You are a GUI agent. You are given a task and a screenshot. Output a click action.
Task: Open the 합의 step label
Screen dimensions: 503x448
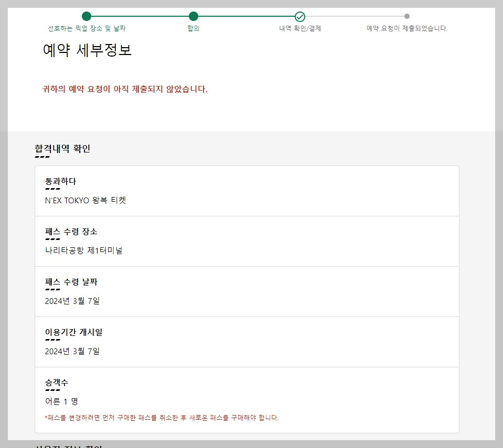coord(194,28)
